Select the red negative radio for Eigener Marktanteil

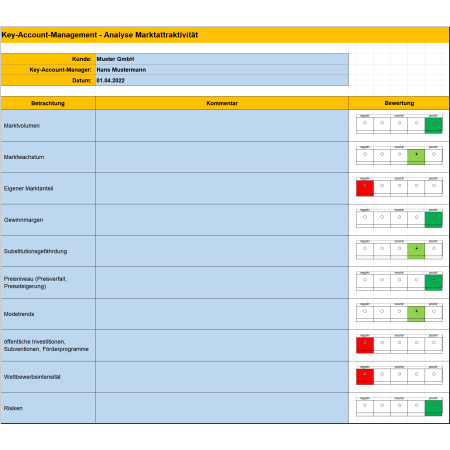click(365, 185)
